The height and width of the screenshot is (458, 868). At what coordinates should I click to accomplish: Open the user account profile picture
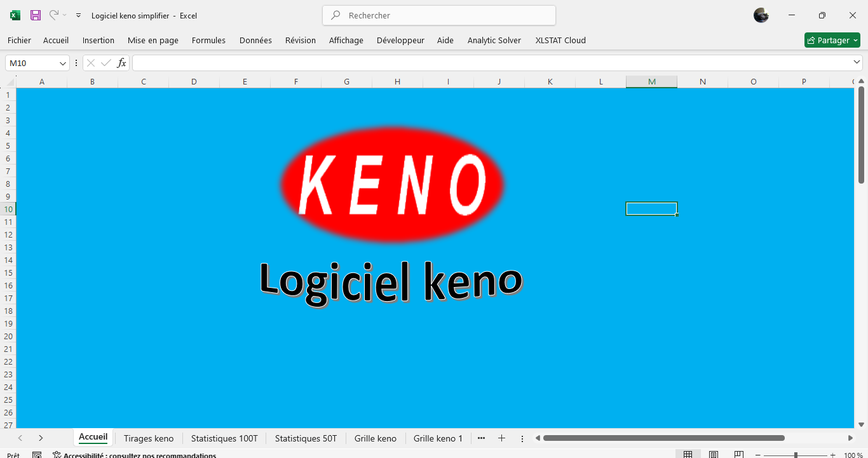[x=761, y=15]
